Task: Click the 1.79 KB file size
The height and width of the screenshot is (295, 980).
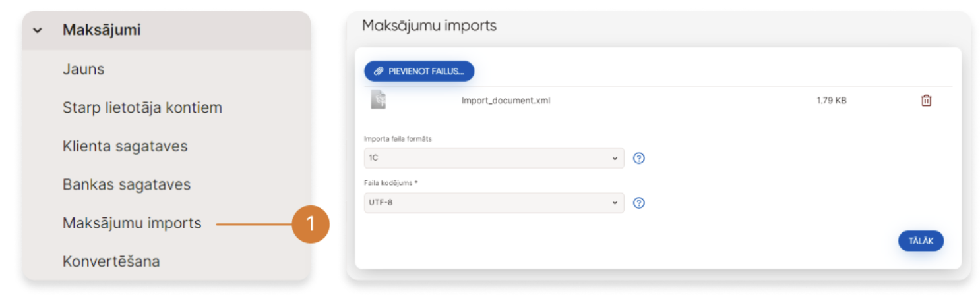Action: [832, 101]
